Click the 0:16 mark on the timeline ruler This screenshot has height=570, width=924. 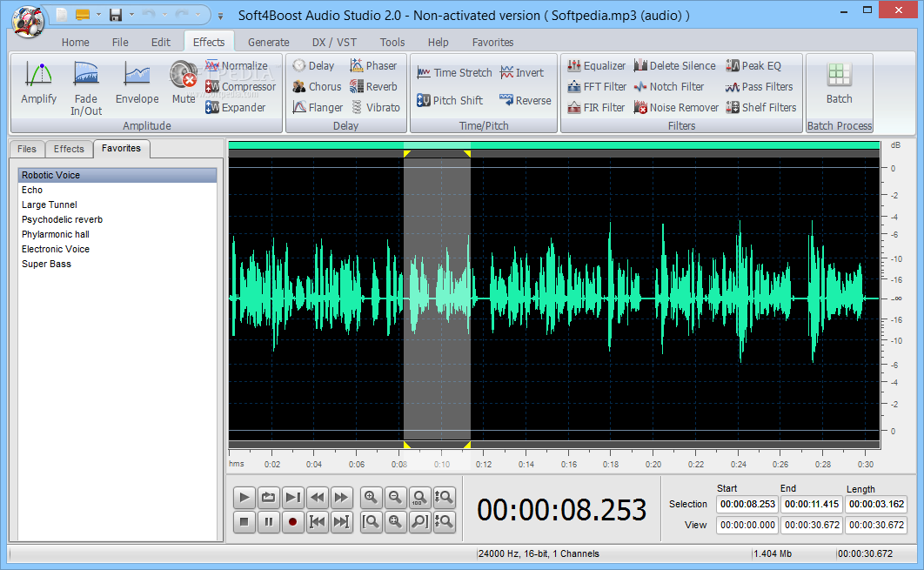(x=569, y=464)
